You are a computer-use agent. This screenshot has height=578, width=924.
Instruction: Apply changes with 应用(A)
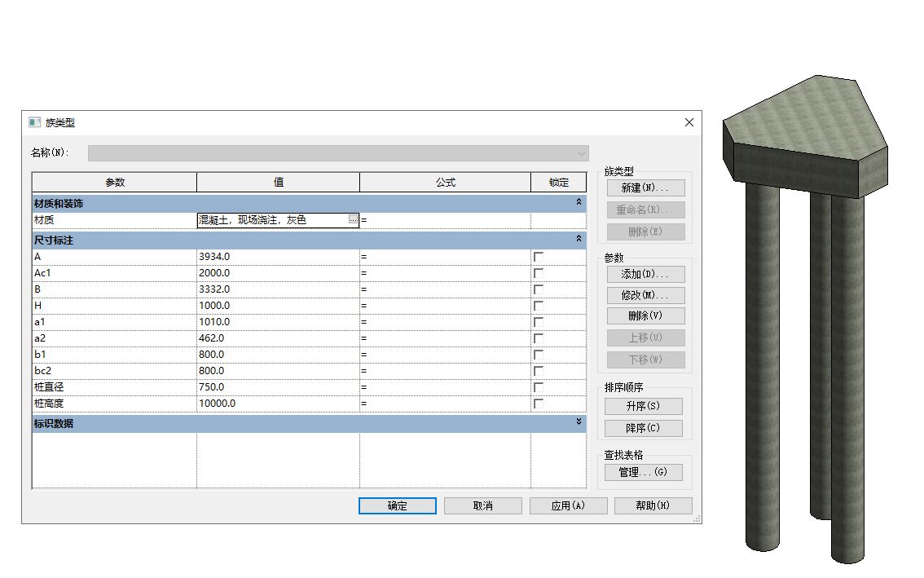coord(568,505)
